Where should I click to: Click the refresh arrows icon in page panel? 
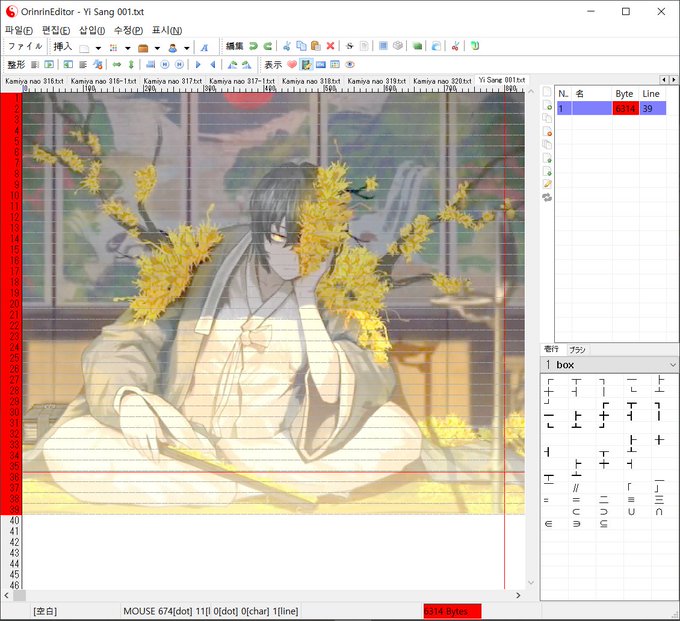point(547,197)
